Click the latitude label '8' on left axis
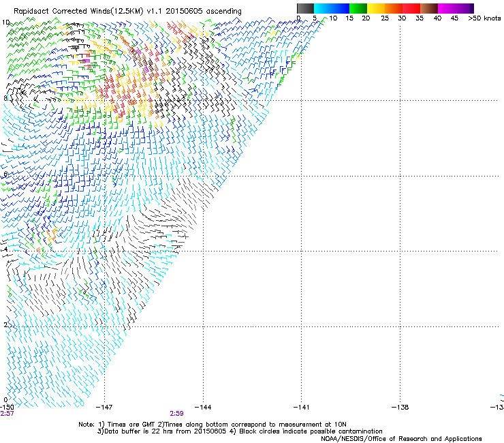Image resolution: width=504 pixels, height=443 pixels. [x=5, y=98]
